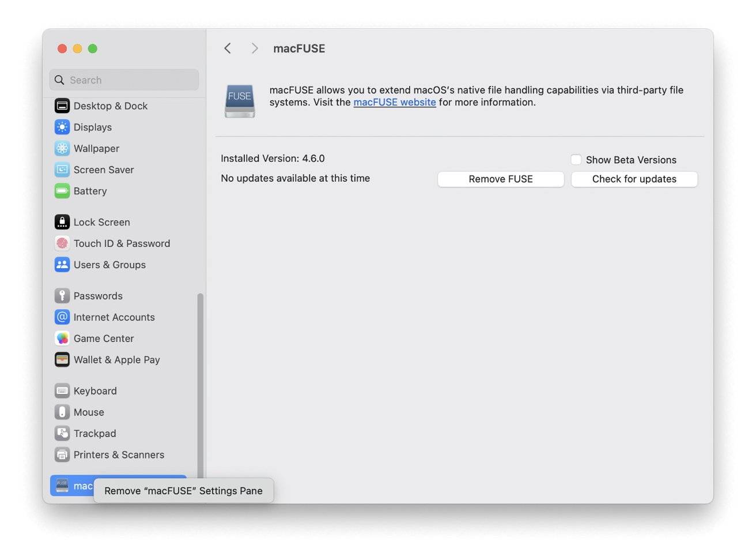Image resolution: width=756 pixels, height=560 pixels.
Task: Go back using the left chevron
Action: [228, 48]
